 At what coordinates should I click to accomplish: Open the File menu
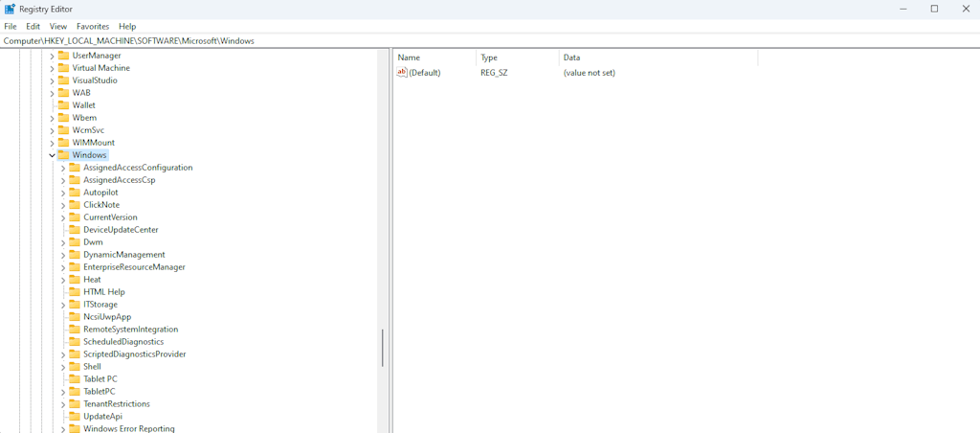tap(10, 26)
